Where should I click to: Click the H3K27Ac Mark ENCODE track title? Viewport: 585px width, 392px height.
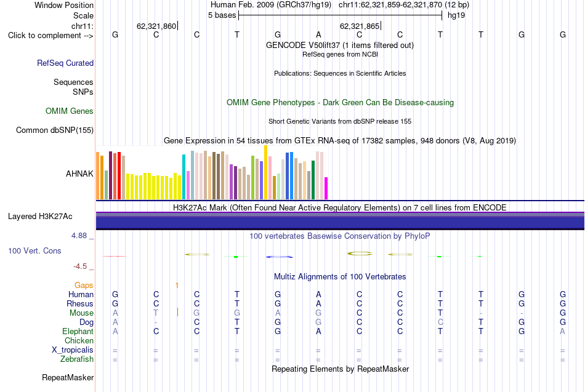point(340,208)
